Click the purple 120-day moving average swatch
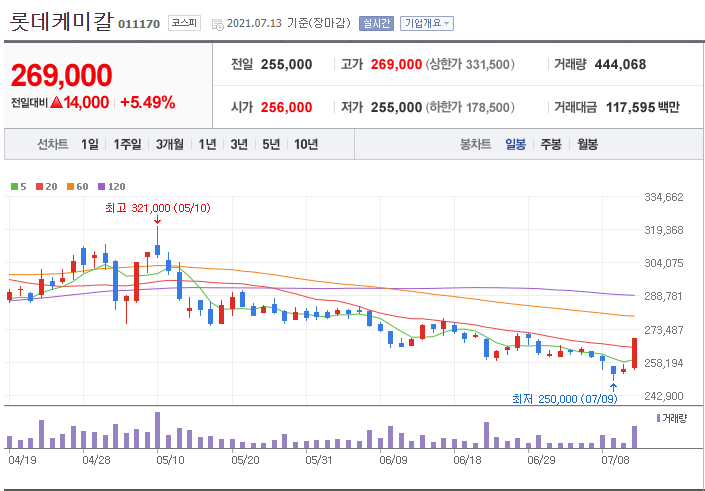705x491 pixels. click(x=101, y=186)
